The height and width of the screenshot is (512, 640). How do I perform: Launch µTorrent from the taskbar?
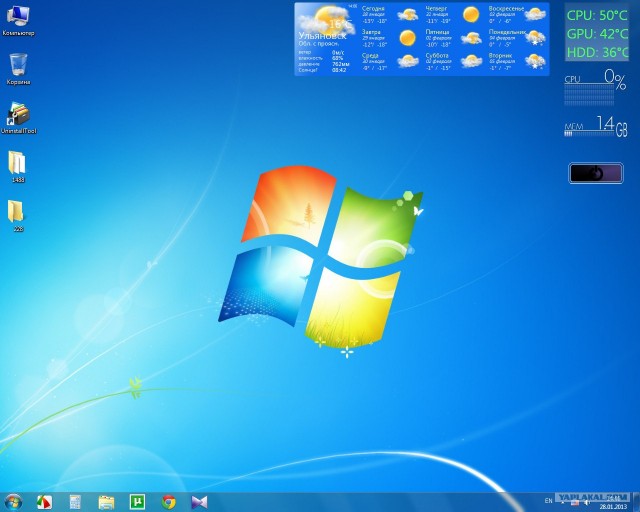138,501
